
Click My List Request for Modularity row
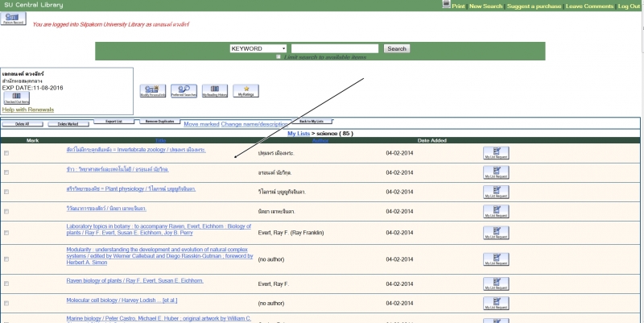coord(496,259)
